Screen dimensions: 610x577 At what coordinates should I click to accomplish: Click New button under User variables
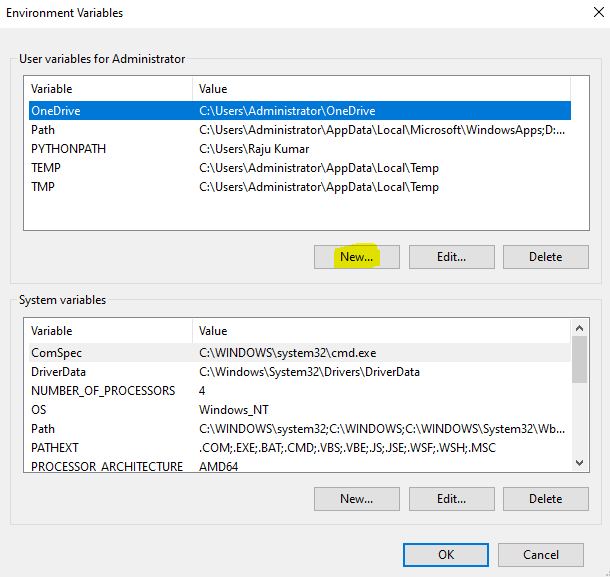[356, 256]
